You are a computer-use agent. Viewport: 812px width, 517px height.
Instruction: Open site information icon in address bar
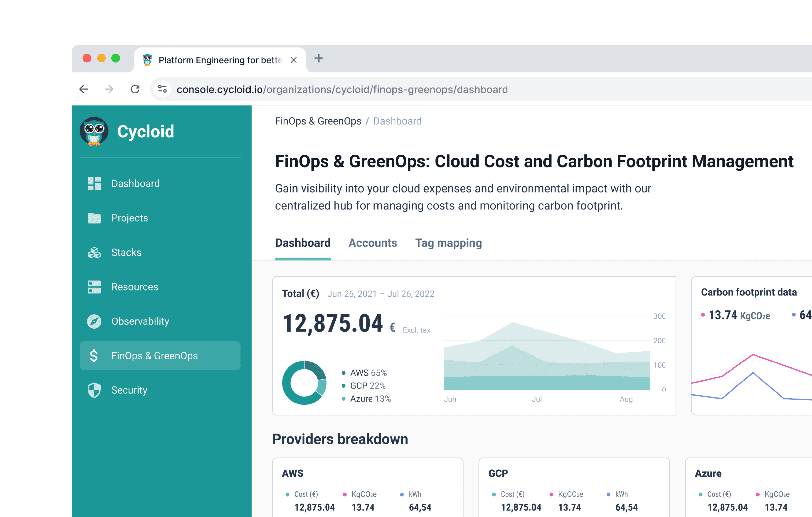click(162, 89)
